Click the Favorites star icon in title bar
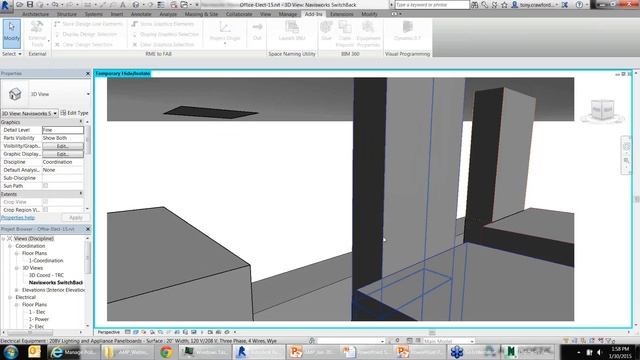640x360 pixels. point(504,5)
